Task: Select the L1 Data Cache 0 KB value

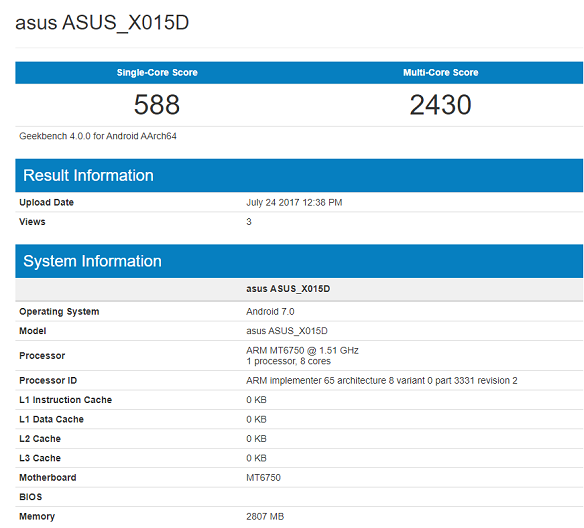Action: (x=256, y=419)
